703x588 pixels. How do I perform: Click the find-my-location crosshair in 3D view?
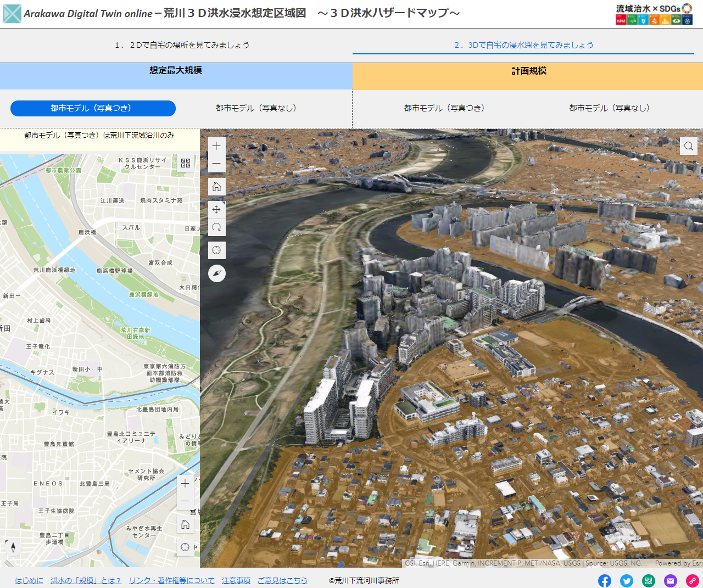(x=216, y=250)
